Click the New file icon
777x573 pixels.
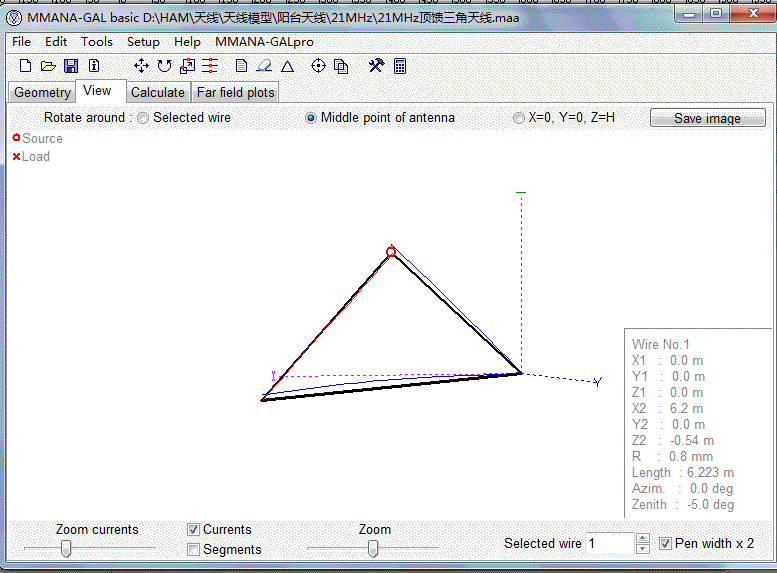(26, 66)
